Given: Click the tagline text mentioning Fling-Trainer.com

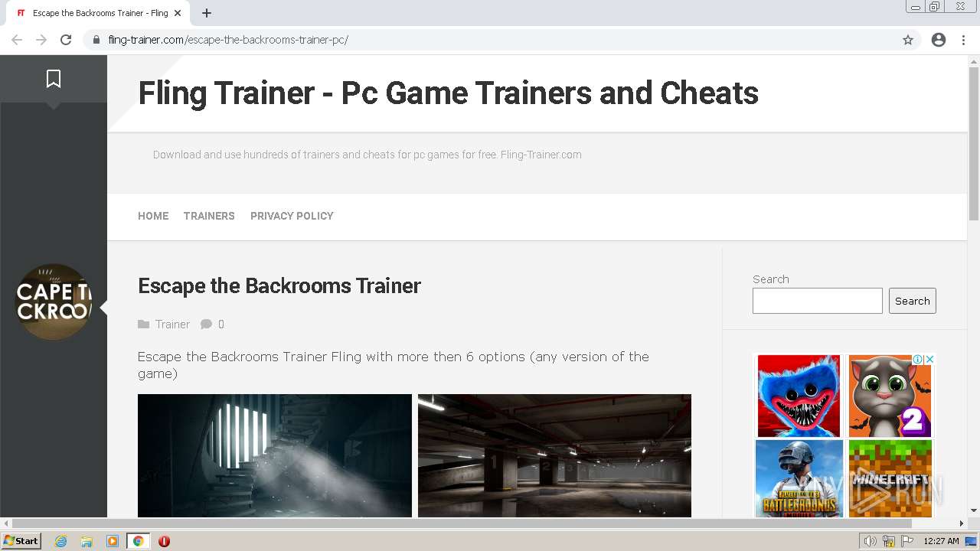Looking at the screenshot, I should 367,155.
